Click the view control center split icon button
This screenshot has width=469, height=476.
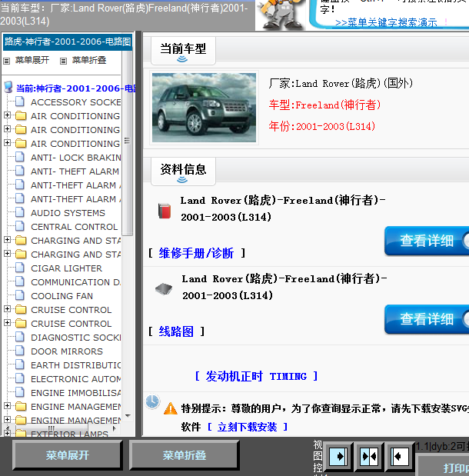click(x=368, y=456)
